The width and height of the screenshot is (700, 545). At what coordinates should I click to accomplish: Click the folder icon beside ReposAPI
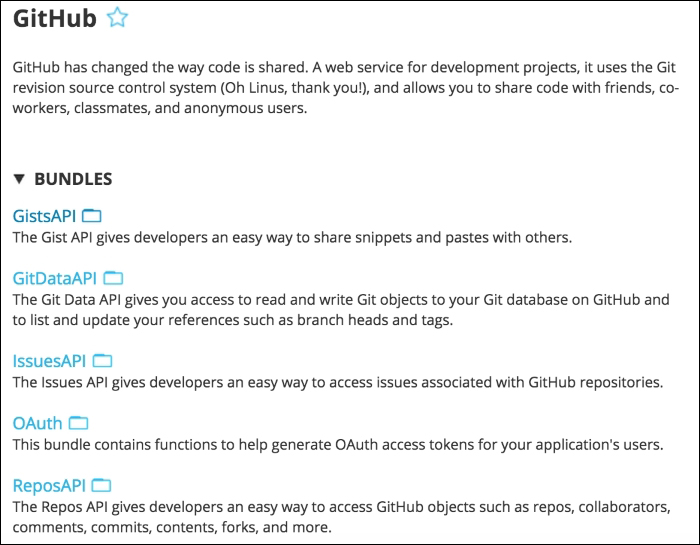101,485
